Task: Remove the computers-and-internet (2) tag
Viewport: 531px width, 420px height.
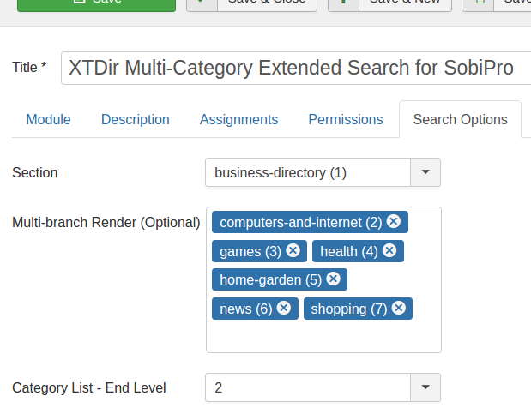Action: pyautogui.click(x=394, y=222)
